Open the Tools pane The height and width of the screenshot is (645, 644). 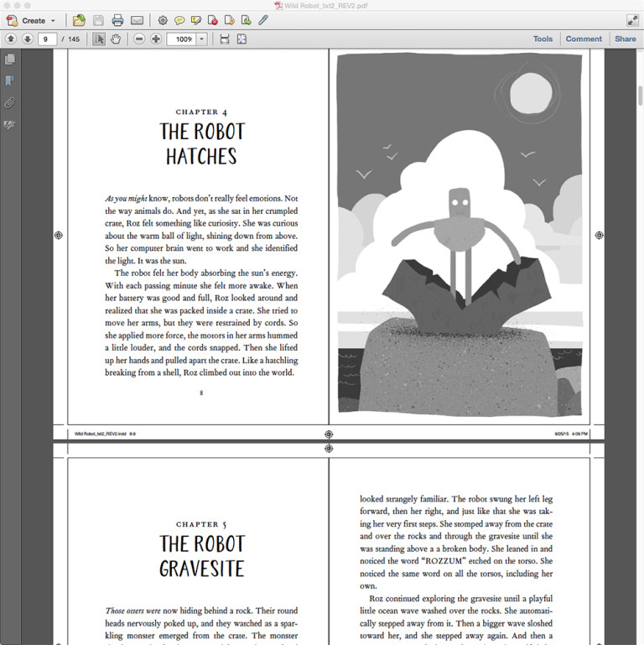tap(543, 39)
